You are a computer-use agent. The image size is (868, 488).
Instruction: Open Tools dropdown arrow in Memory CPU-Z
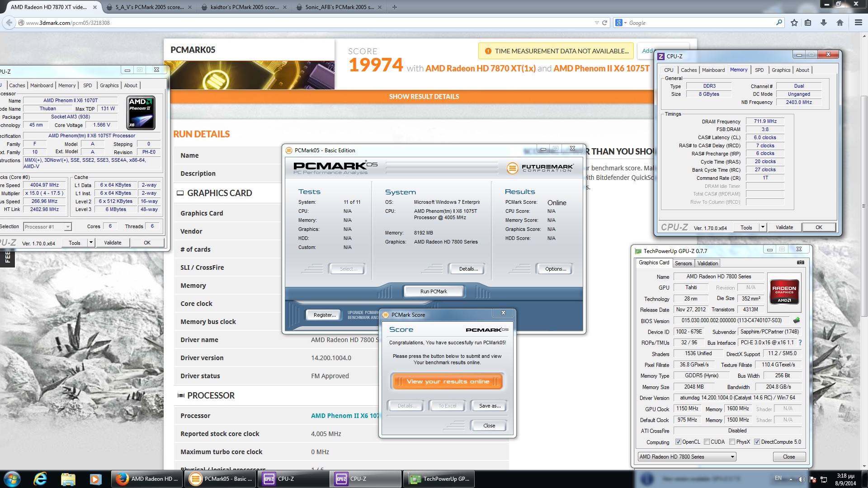pyautogui.click(x=763, y=227)
